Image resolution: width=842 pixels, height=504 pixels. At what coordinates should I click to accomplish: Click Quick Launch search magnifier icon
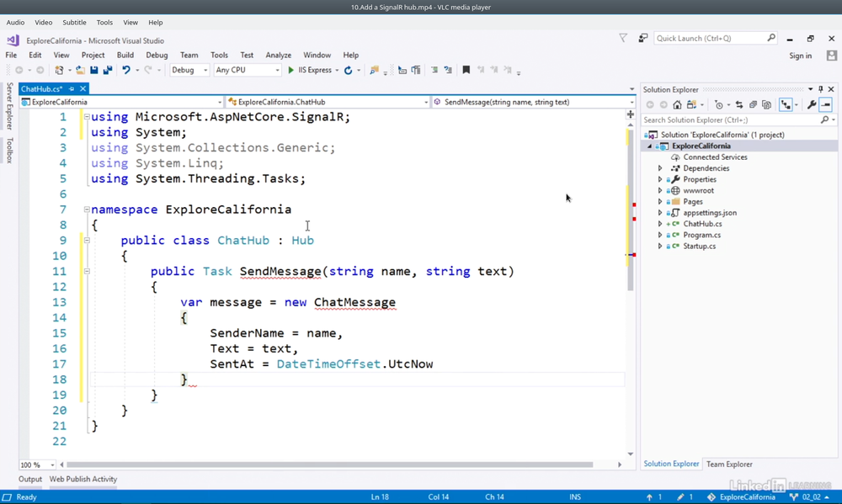[771, 38]
